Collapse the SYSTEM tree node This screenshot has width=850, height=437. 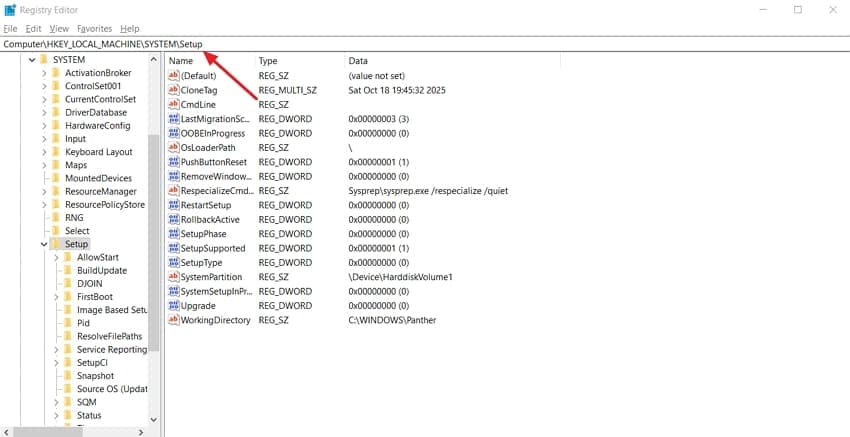32,60
